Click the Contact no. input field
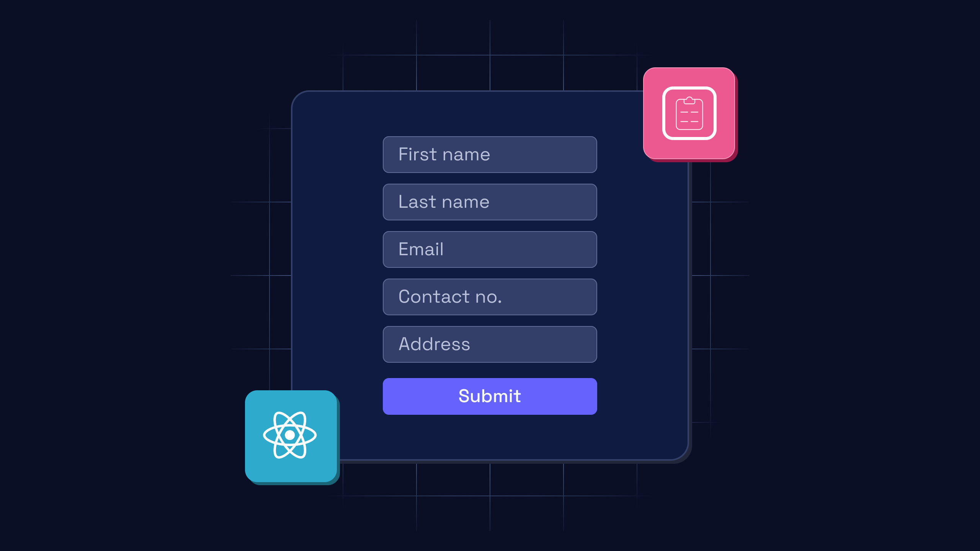Screen dimensions: 980x551 click(x=489, y=296)
